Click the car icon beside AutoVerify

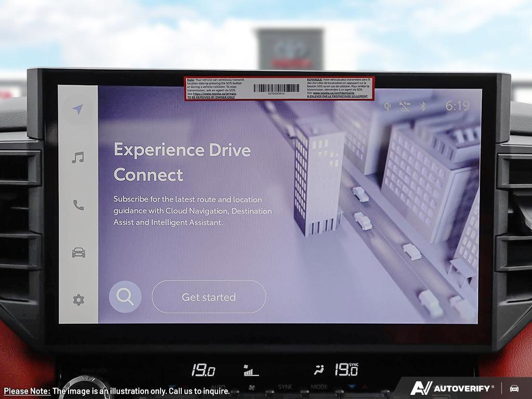(514, 388)
